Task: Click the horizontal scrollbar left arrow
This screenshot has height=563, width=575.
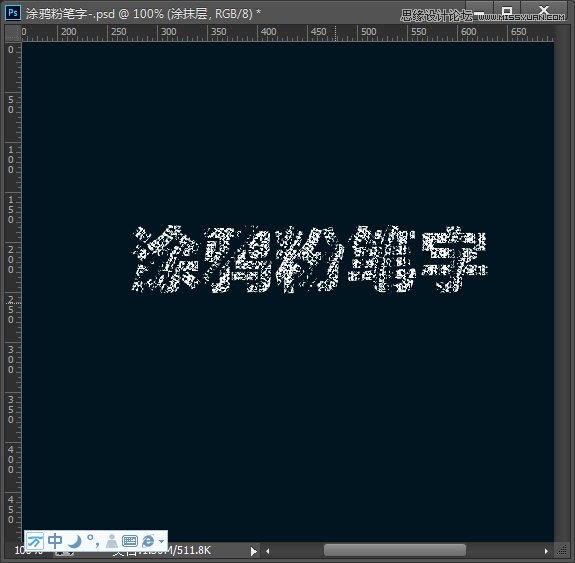Action: [x=268, y=551]
